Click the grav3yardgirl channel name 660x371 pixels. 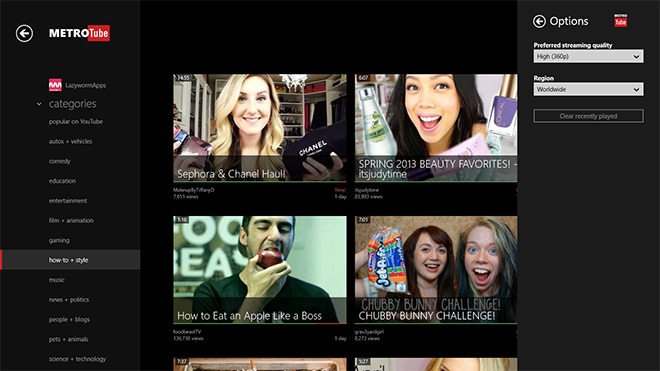tap(369, 332)
